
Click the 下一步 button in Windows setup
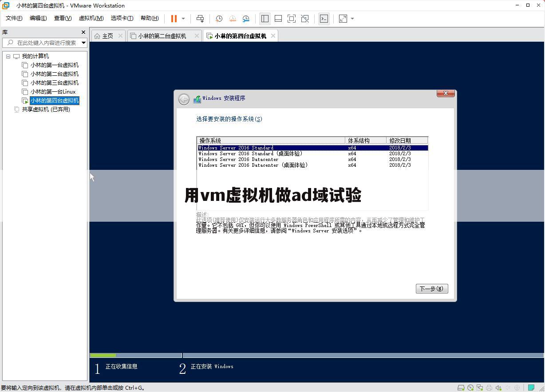(431, 289)
